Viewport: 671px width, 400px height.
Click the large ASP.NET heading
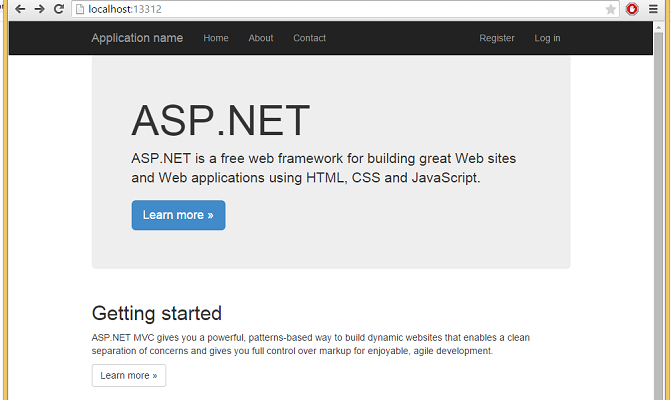click(221, 121)
